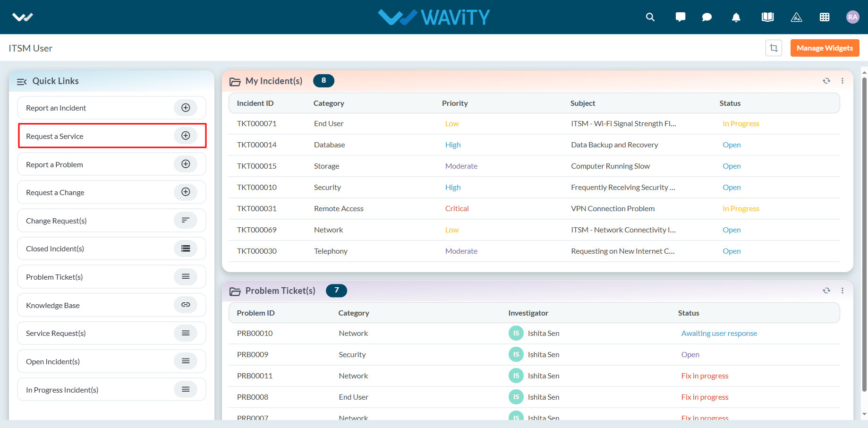Click the list icon for Problem Ticket(s) link
Screen dimensions: 868x428
[186, 276]
